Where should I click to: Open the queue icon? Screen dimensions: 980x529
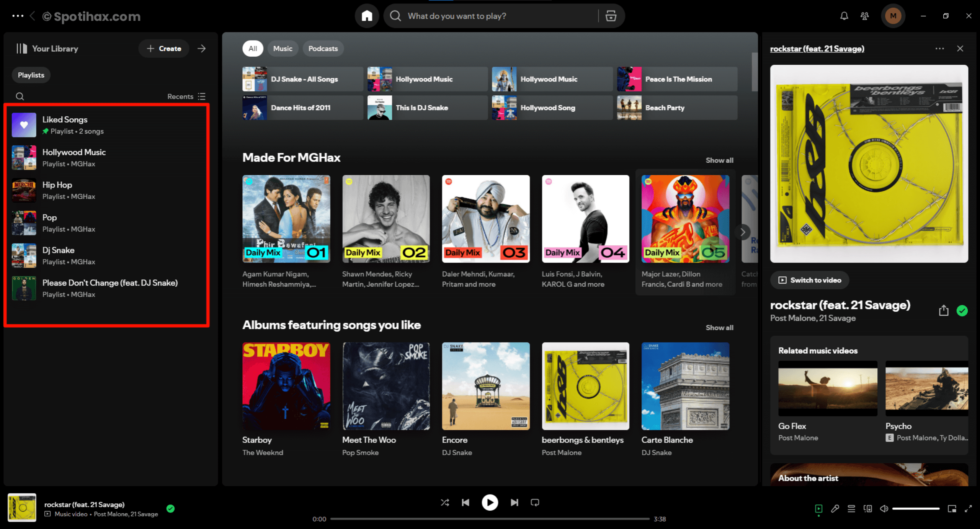851,508
